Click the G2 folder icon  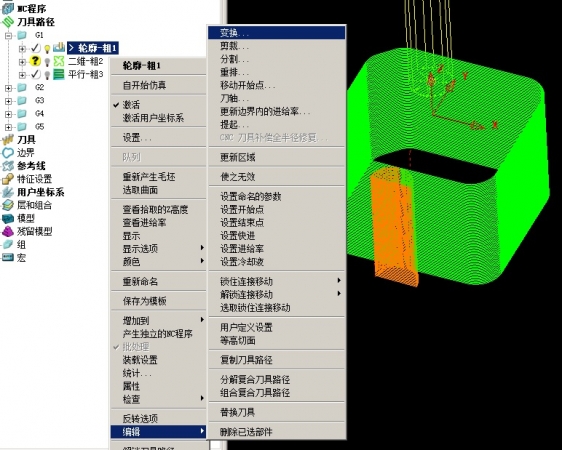[x=22, y=87]
